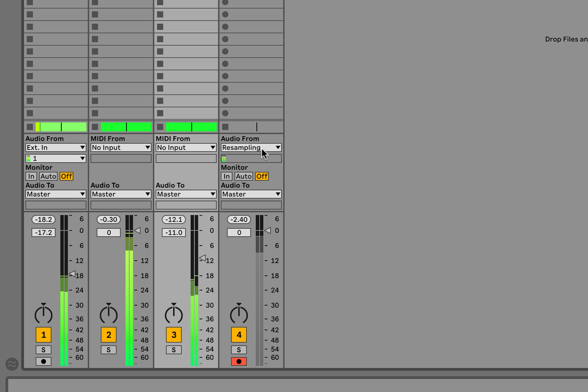Solo track 2
The width and height of the screenshot is (588, 392).
(x=108, y=349)
